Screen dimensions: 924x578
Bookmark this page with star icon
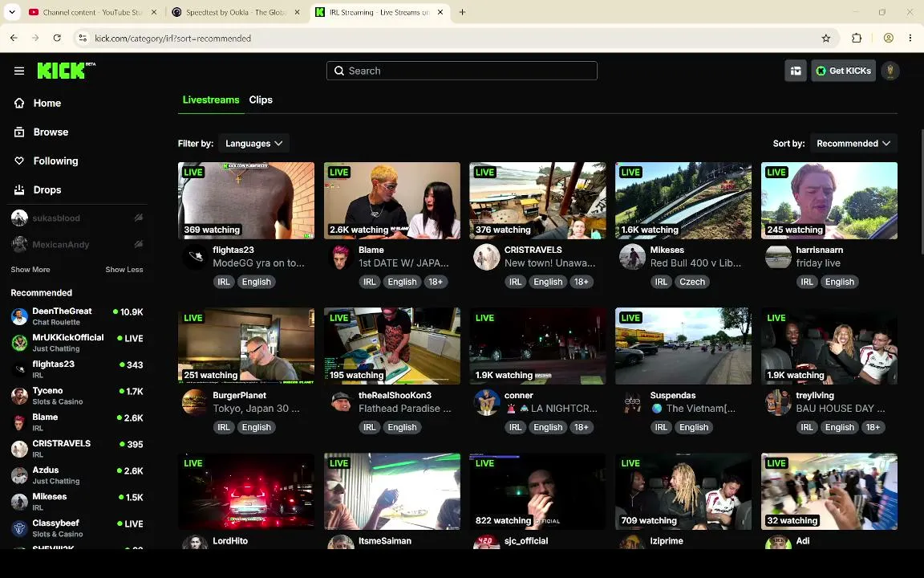[826, 39]
